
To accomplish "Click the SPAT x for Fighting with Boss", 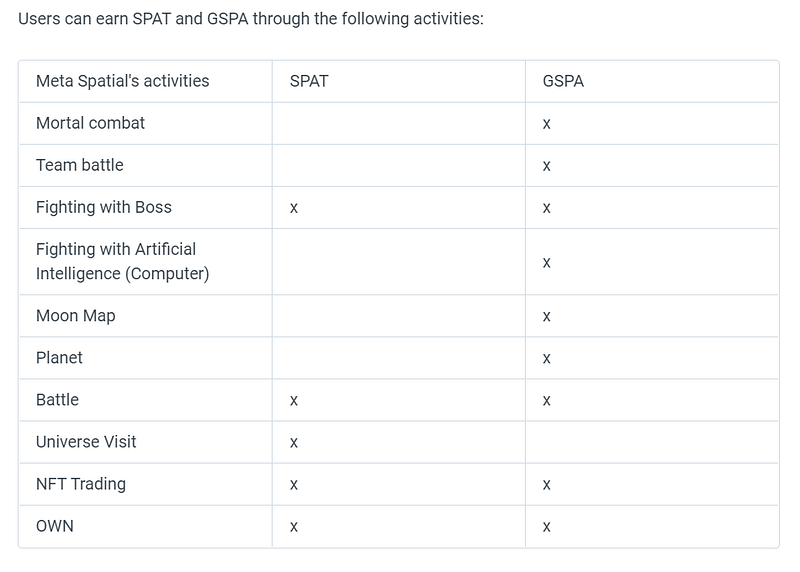I will point(294,208).
